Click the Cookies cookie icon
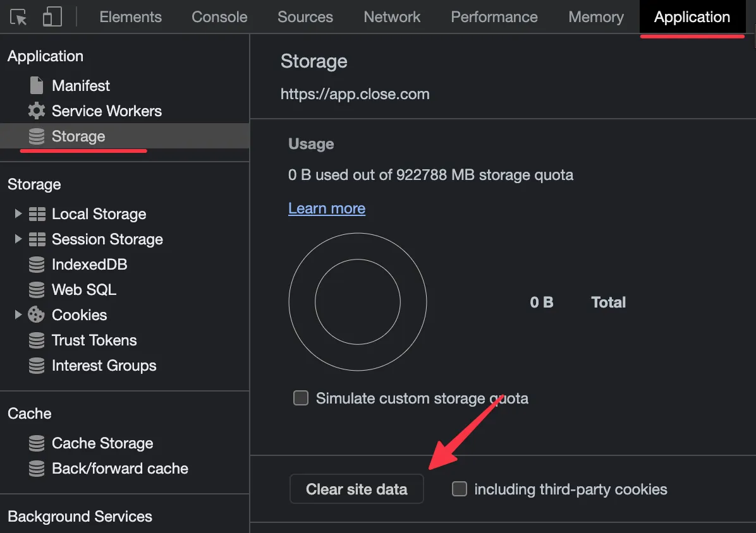Image resolution: width=756 pixels, height=533 pixels. coord(36,314)
